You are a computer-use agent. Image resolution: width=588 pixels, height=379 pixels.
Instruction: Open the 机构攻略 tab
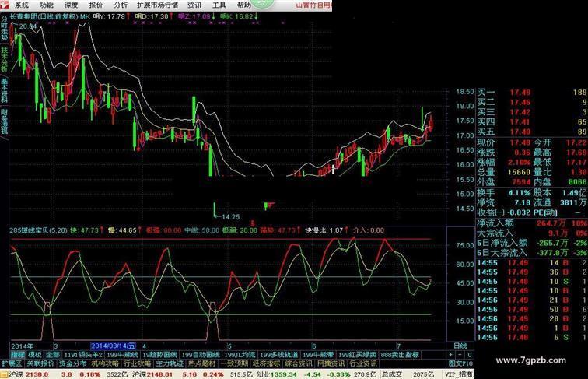point(105,363)
